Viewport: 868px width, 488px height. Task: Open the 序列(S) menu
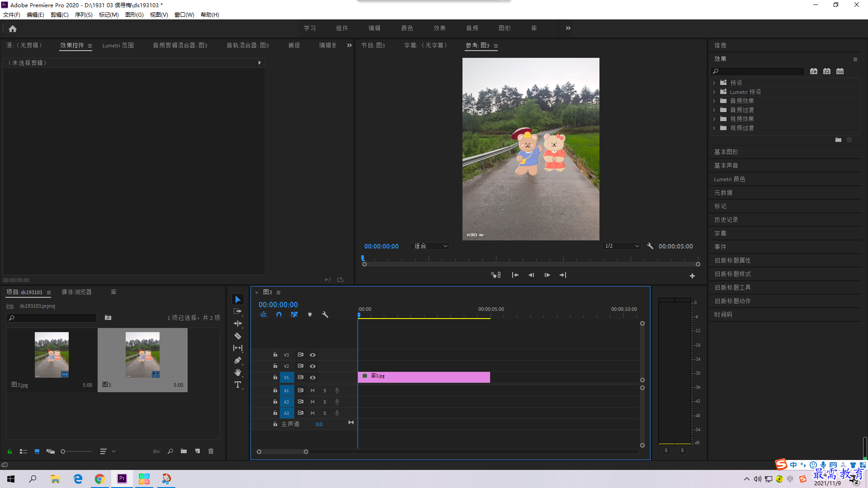tap(84, 14)
